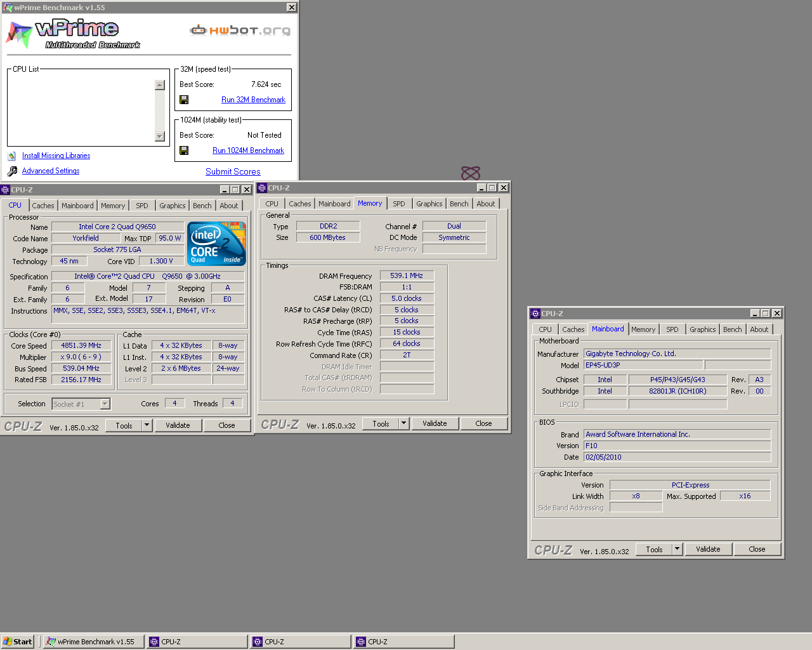
Task: Click Run 32M Benchmark link
Action: [253, 100]
